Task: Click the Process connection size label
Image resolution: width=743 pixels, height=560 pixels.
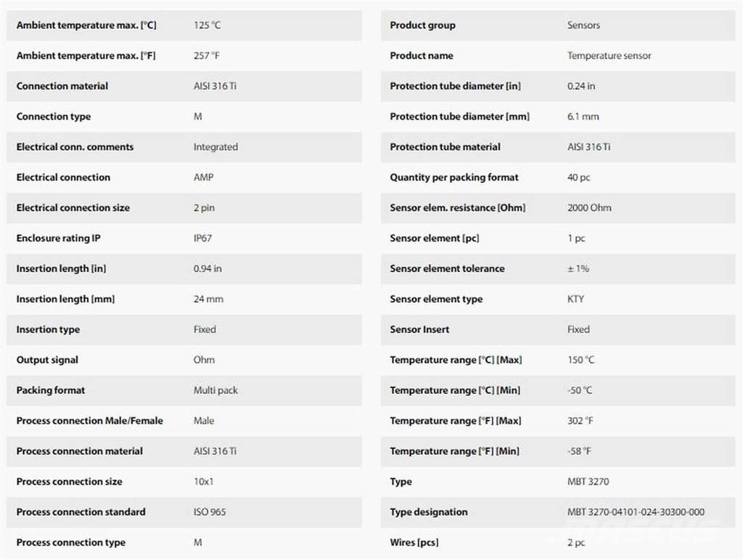Action: click(70, 482)
